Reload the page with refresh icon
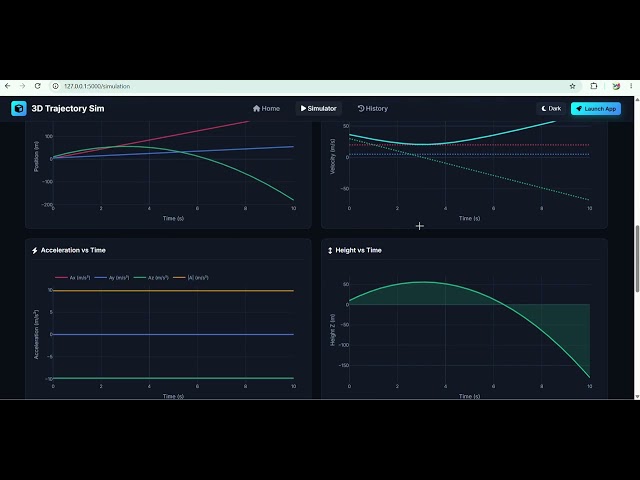640x480 pixels. coord(38,86)
